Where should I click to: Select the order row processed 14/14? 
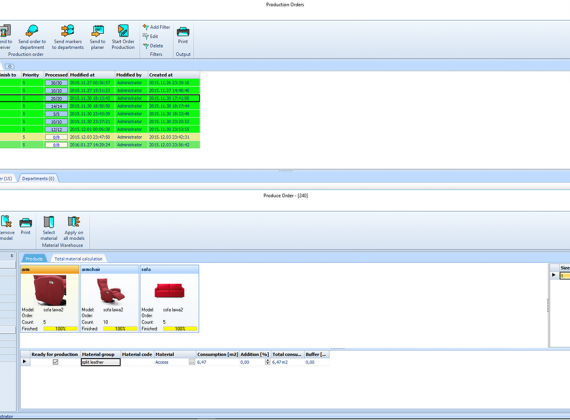coord(100,106)
